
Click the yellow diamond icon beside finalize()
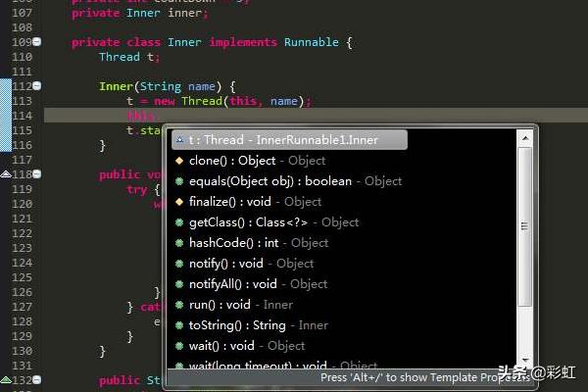(x=179, y=202)
